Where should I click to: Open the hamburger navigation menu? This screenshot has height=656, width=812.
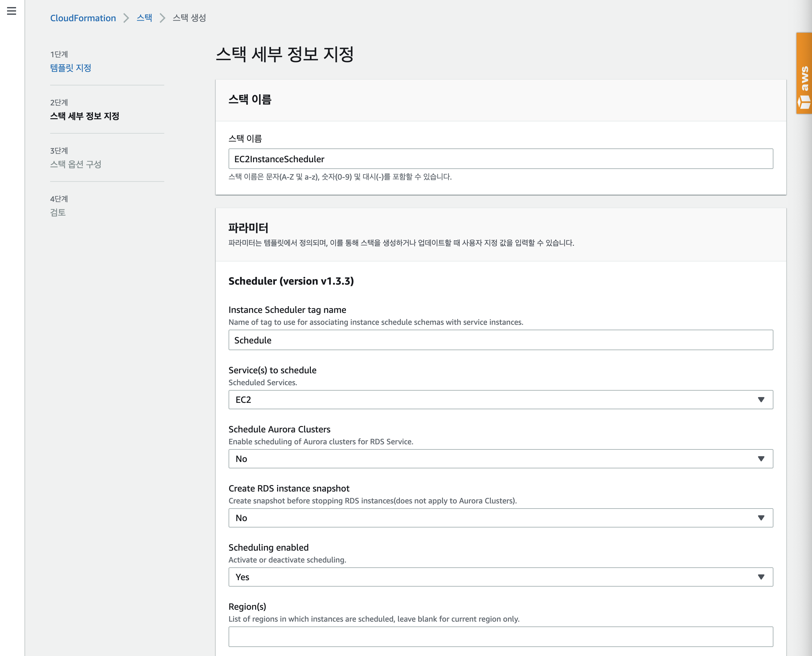tap(12, 11)
